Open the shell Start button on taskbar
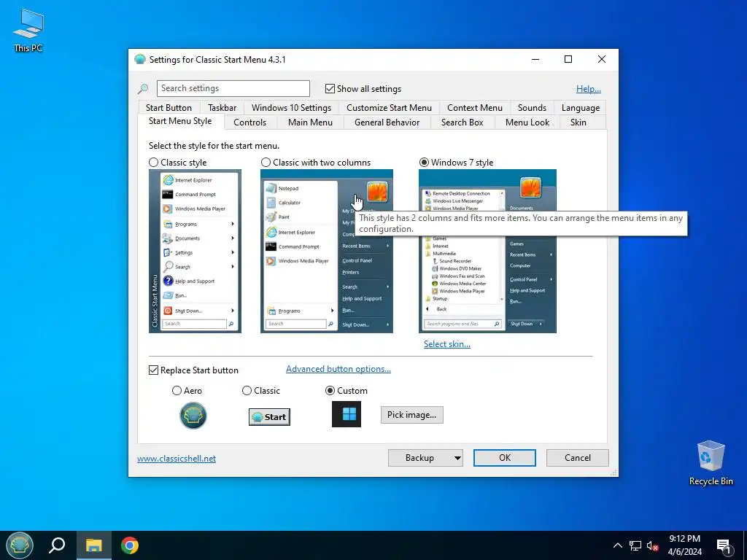 (x=19, y=545)
